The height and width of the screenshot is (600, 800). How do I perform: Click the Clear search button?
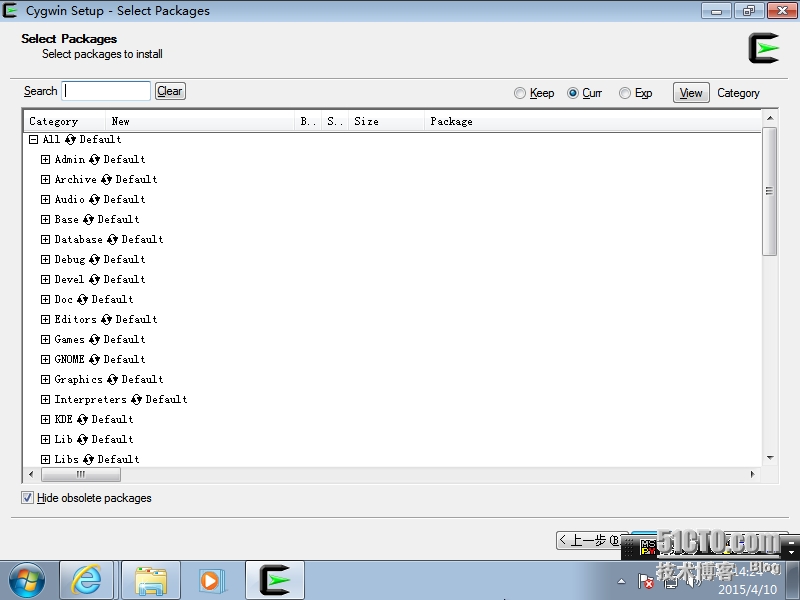tap(170, 91)
